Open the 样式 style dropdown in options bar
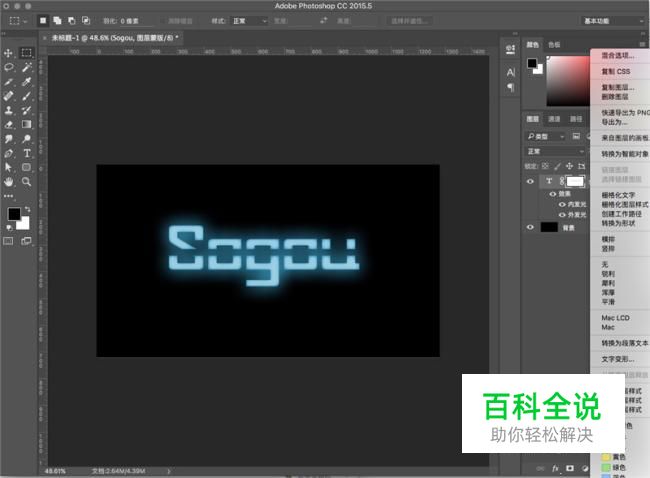 [250, 21]
